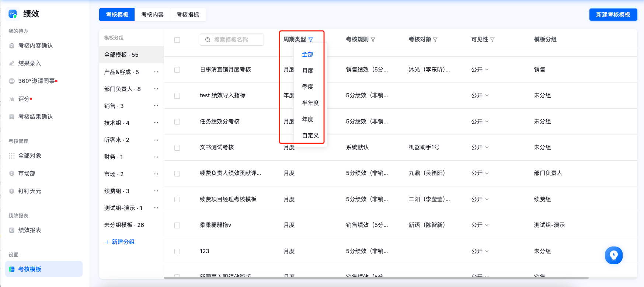Image resolution: width=644 pixels, height=287 pixels.
Task: Click the 新建考核模板 button
Action: (613, 14)
